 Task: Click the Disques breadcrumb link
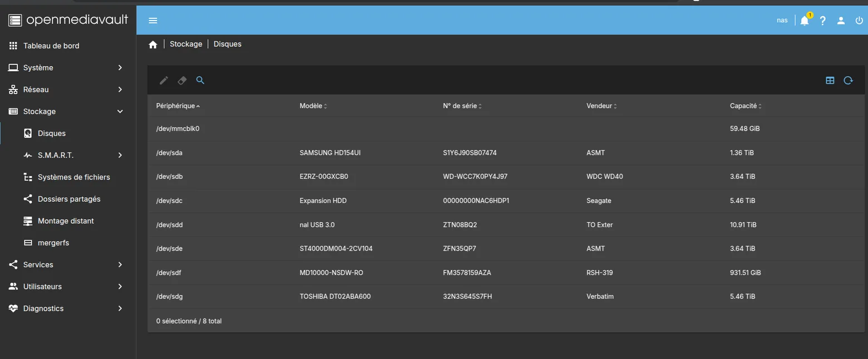click(228, 44)
